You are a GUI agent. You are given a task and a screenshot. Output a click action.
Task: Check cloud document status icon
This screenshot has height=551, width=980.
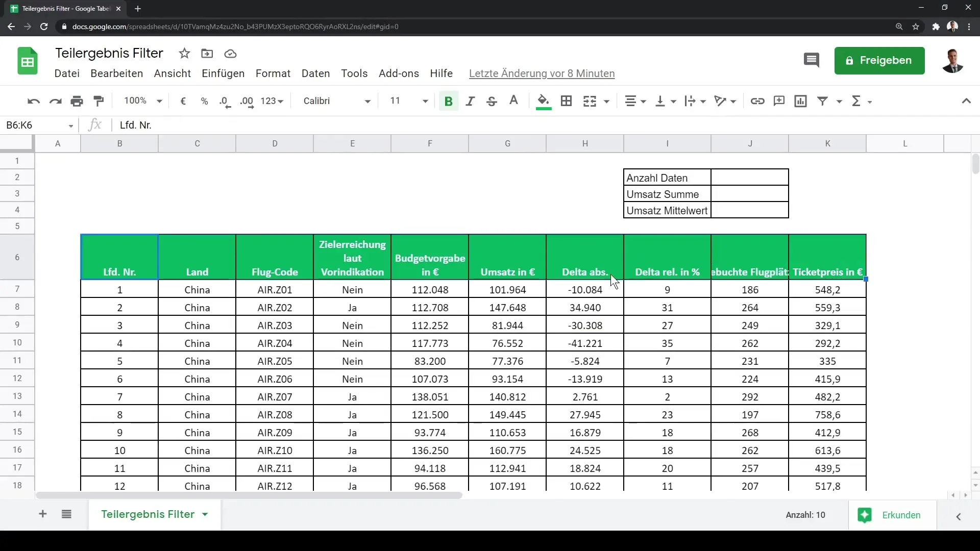point(230,54)
